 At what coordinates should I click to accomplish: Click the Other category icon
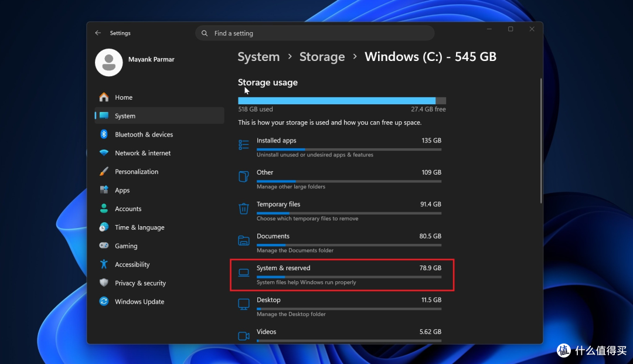tap(243, 176)
